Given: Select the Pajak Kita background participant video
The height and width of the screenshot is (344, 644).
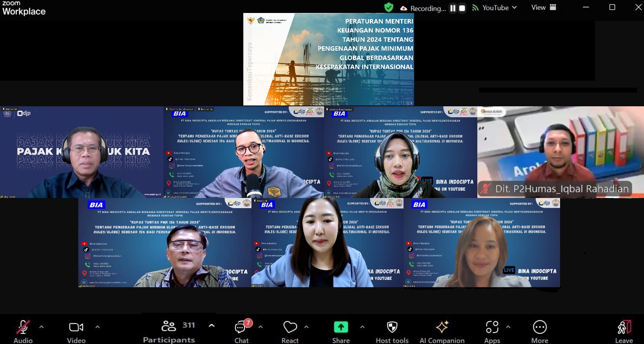Looking at the screenshot, I should tap(82, 152).
